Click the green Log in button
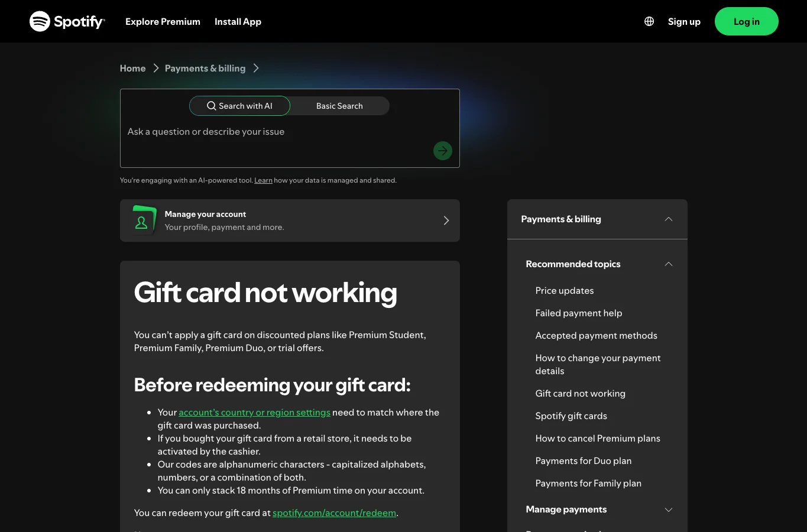Viewport: 807px width, 532px height. 747,21
